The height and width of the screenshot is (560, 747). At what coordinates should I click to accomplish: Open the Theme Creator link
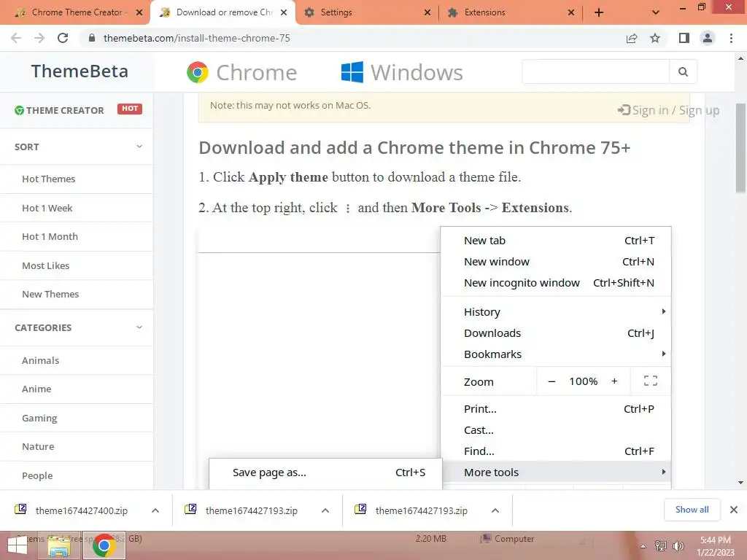point(65,110)
